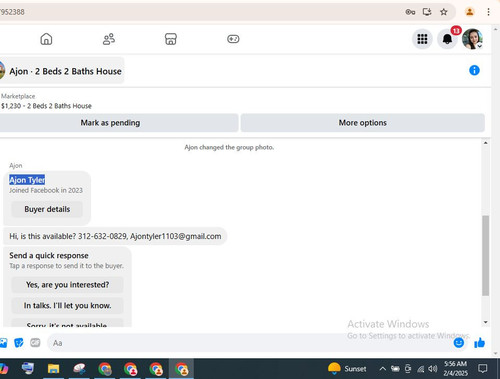
Task: Attach a photo with the image icon
Action: click(3, 343)
